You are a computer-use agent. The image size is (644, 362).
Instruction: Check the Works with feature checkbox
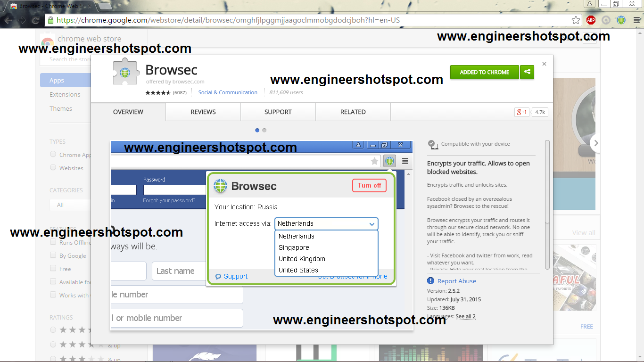point(53,295)
